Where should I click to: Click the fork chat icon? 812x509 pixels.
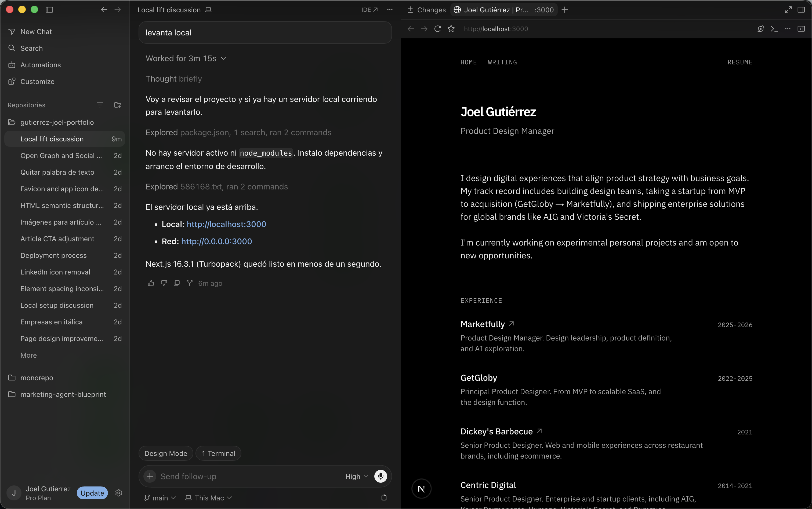[190, 283]
